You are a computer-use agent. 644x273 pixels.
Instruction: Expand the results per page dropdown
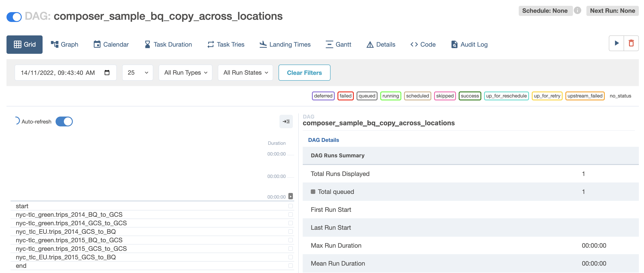(x=137, y=73)
